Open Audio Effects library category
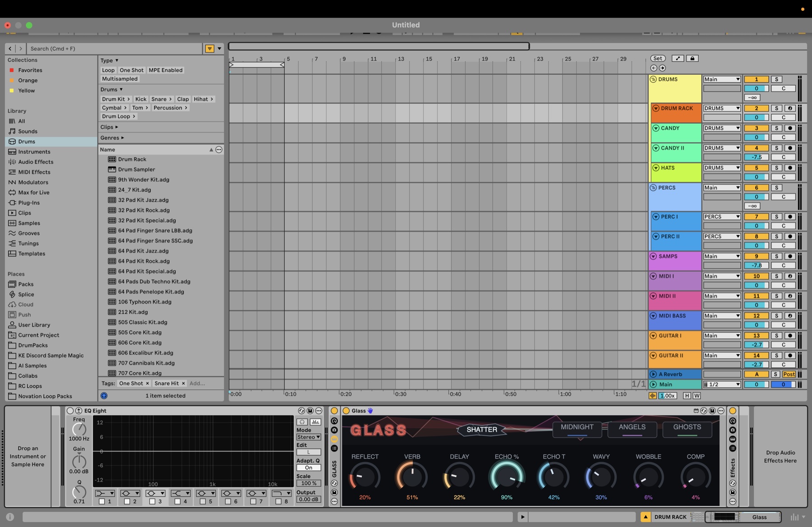The height and width of the screenshot is (527, 812). coord(36,162)
